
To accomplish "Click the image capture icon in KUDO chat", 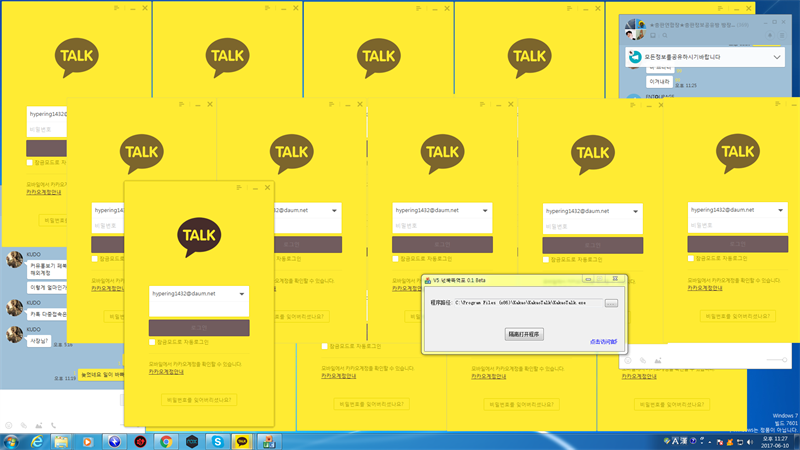I will click(39, 426).
